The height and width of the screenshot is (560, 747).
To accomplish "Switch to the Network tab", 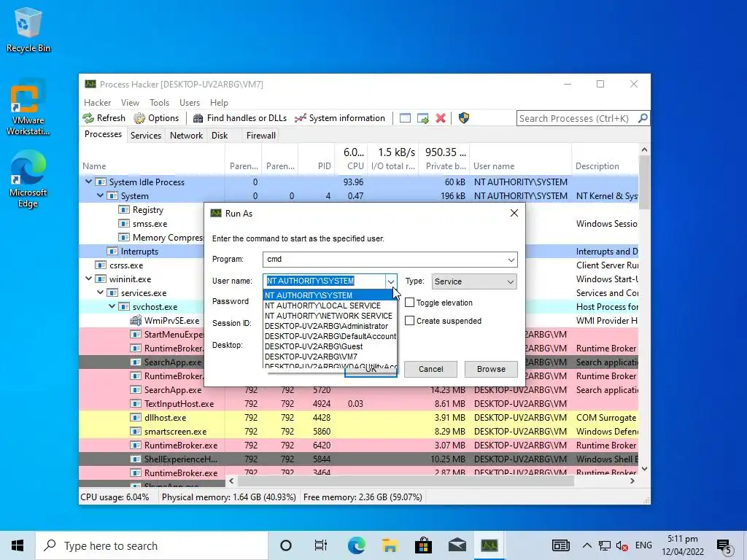I will point(186,135).
